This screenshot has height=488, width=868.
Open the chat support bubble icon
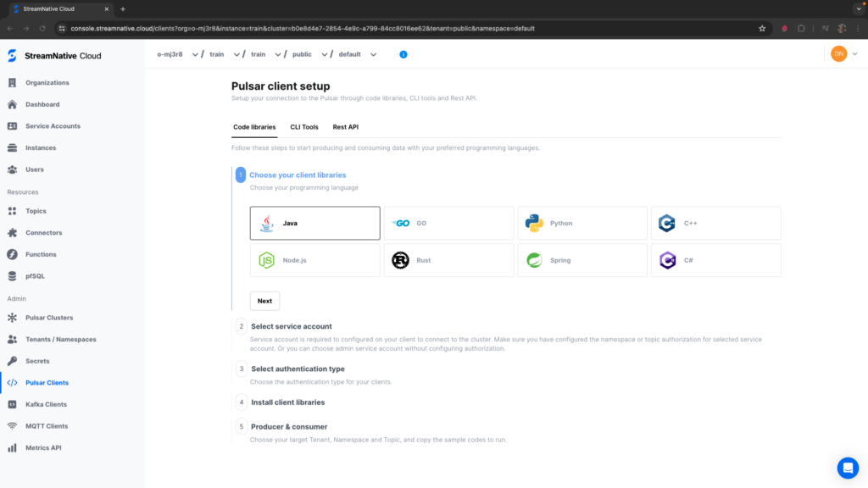coord(848,468)
